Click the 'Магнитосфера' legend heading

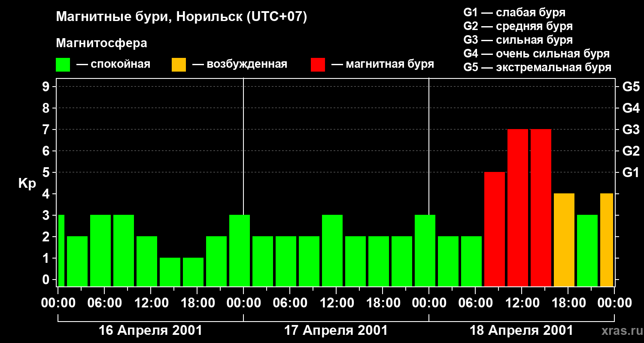click(102, 43)
